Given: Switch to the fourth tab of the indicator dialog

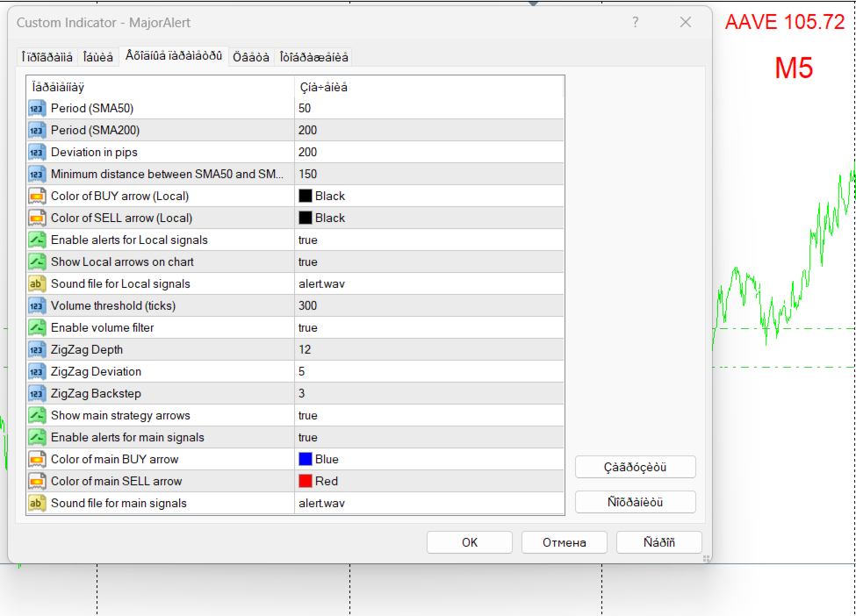Looking at the screenshot, I should tap(251, 57).
